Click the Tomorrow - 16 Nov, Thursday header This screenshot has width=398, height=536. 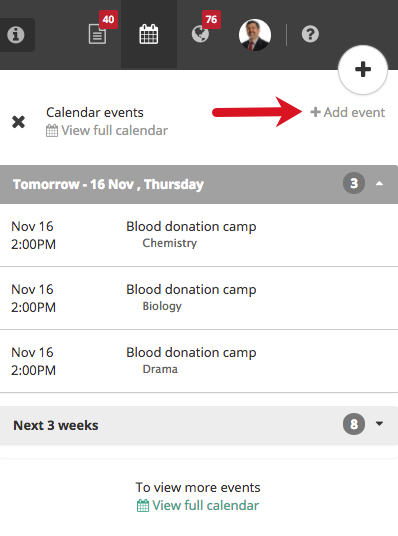coord(108,184)
